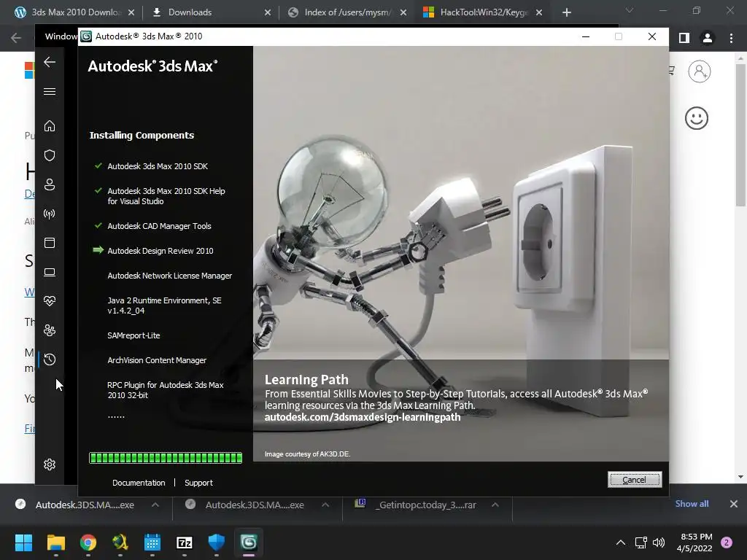The height and width of the screenshot is (560, 747).
Task: Click Autodesk Design Review 2010 entry
Action: click(x=160, y=251)
